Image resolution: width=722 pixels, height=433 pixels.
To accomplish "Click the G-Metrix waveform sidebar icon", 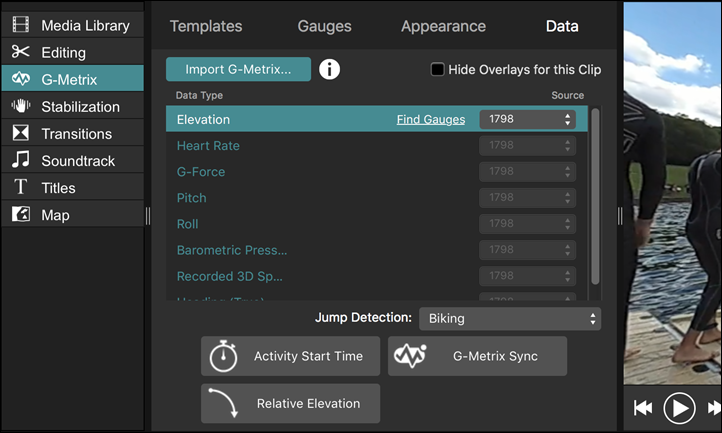I will (x=21, y=79).
